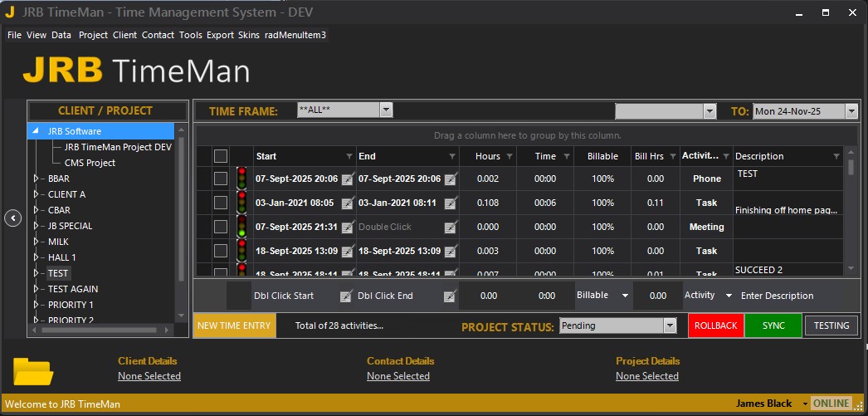Select checkbox on the Meeting row
The height and width of the screenshot is (416, 868).
click(x=220, y=227)
